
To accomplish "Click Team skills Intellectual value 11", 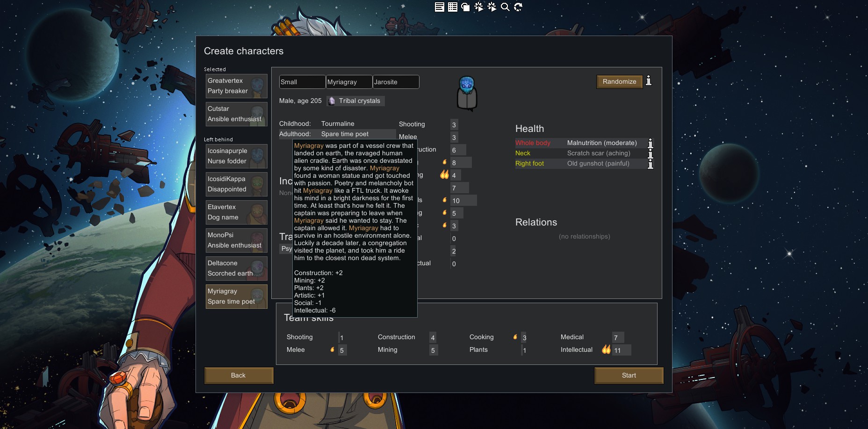I will [622, 350].
